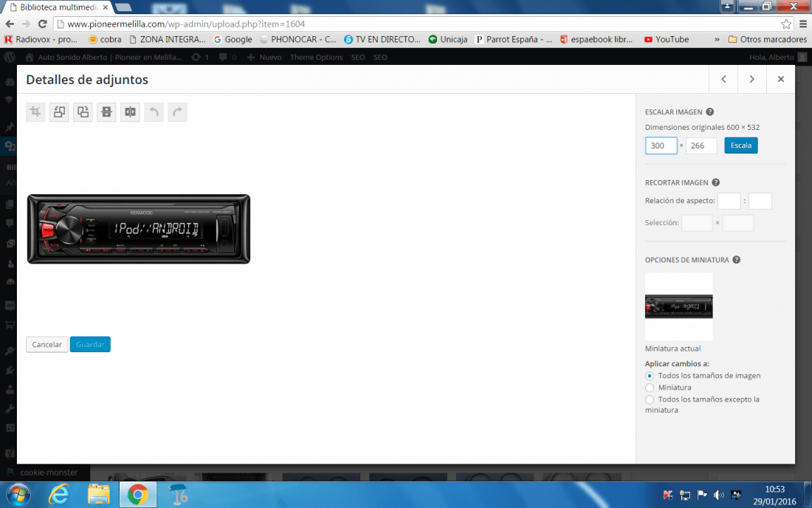The width and height of the screenshot is (812, 508).
Task: Click the scale width field
Action: [x=661, y=145]
